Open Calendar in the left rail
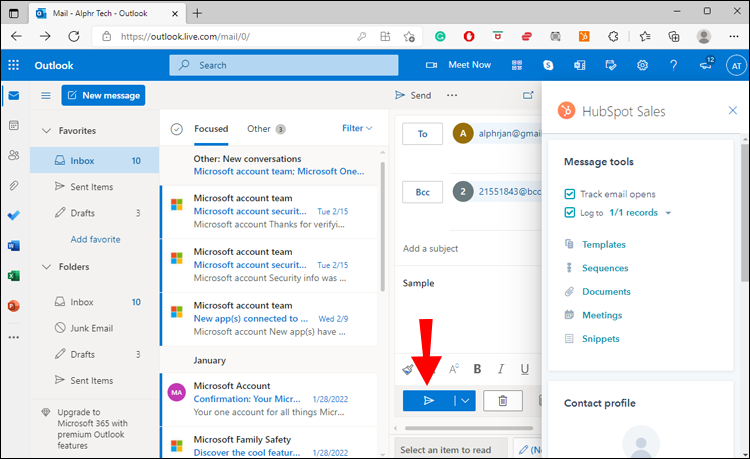This screenshot has height=459, width=750. 14,125
